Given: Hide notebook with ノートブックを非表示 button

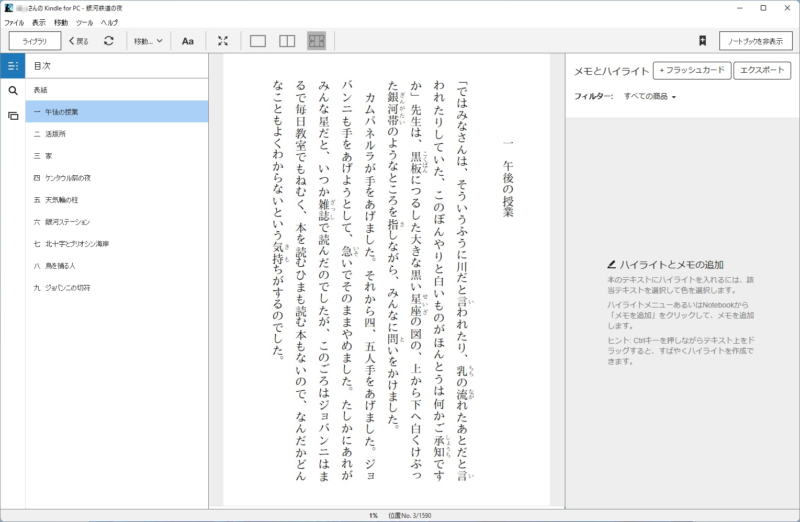Looking at the screenshot, I should [756, 41].
